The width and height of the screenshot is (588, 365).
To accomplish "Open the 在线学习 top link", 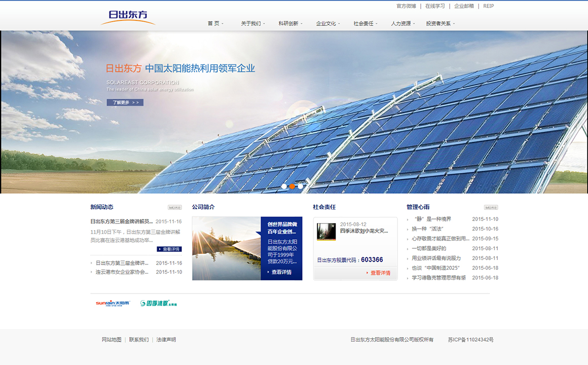I will click(435, 6).
